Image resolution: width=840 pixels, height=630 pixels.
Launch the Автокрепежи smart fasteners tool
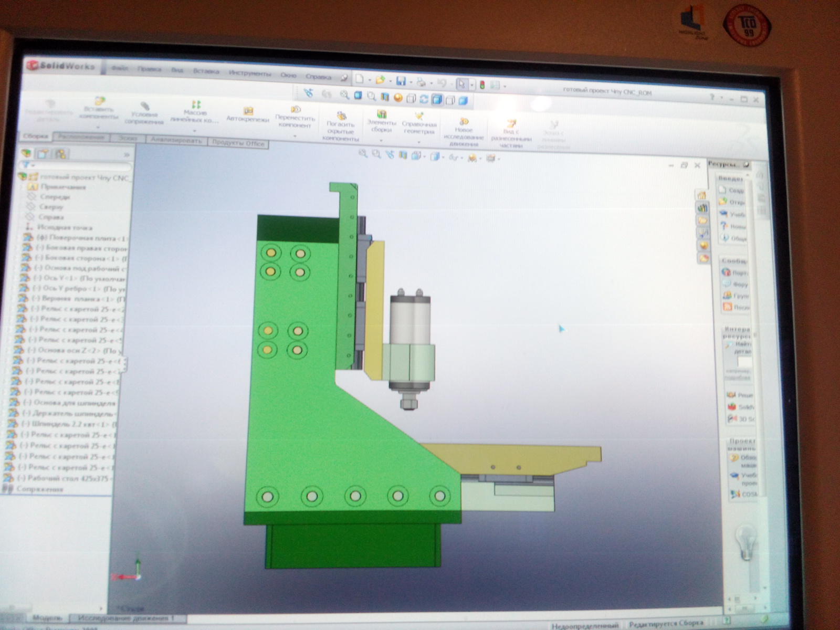tap(248, 114)
